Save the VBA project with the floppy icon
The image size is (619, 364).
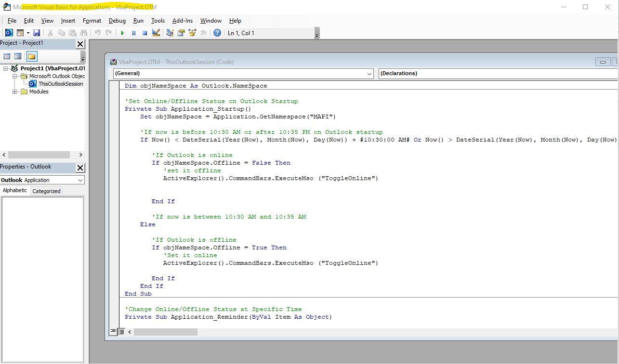37,33
